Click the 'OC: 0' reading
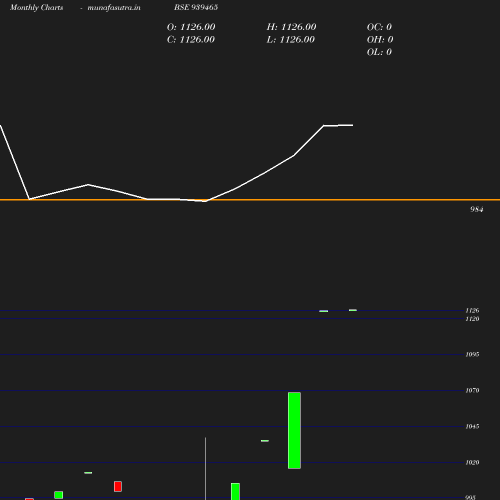The image size is (500, 500). [379, 27]
